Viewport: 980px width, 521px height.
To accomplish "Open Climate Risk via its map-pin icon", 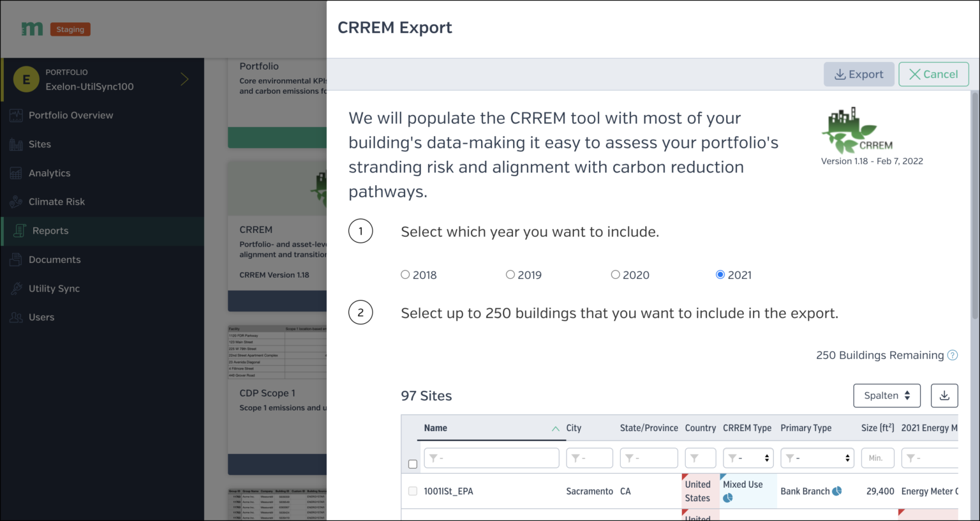I will 16,202.
